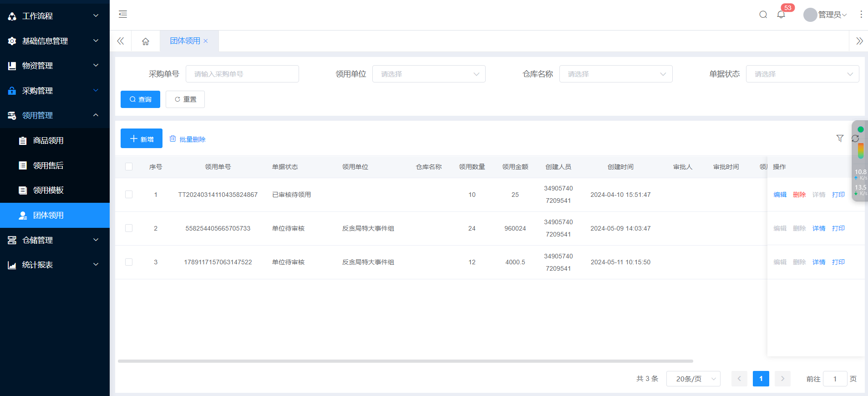
Task: Open the 仓储管理 menu
Action: tap(55, 240)
